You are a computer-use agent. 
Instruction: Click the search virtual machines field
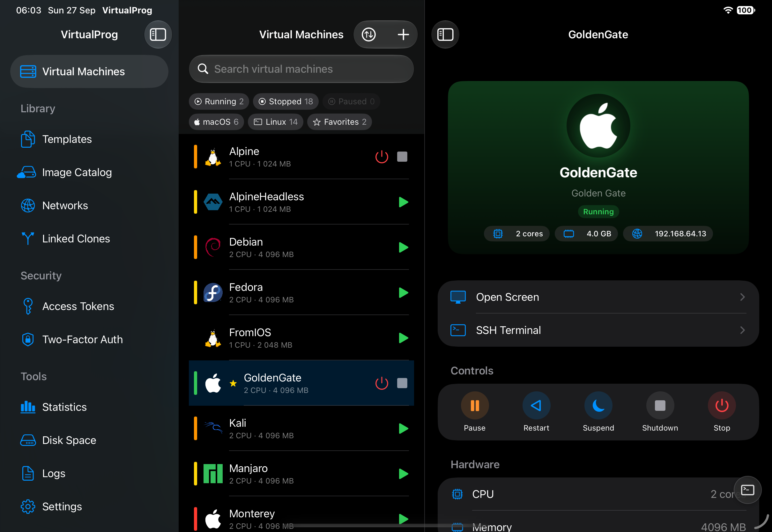(x=301, y=69)
